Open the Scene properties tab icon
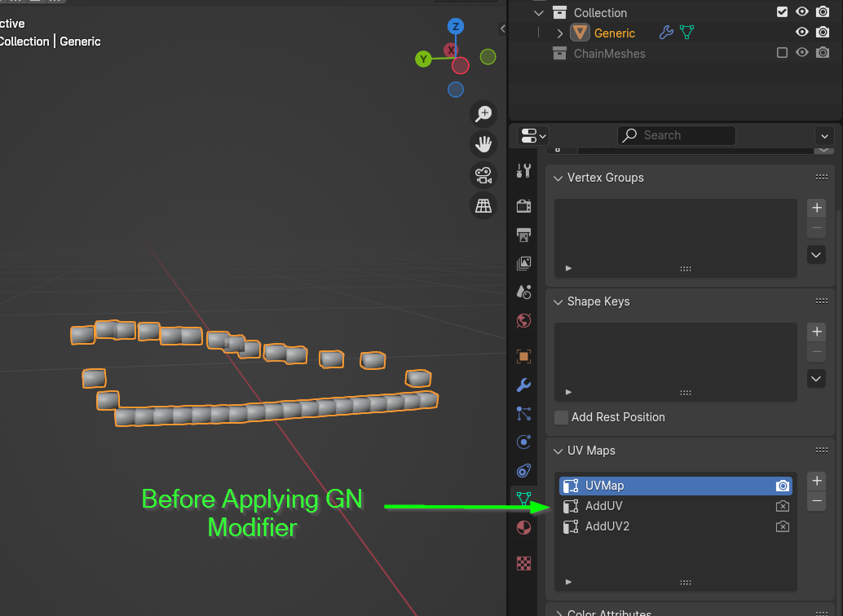The image size is (843, 616). click(523, 292)
